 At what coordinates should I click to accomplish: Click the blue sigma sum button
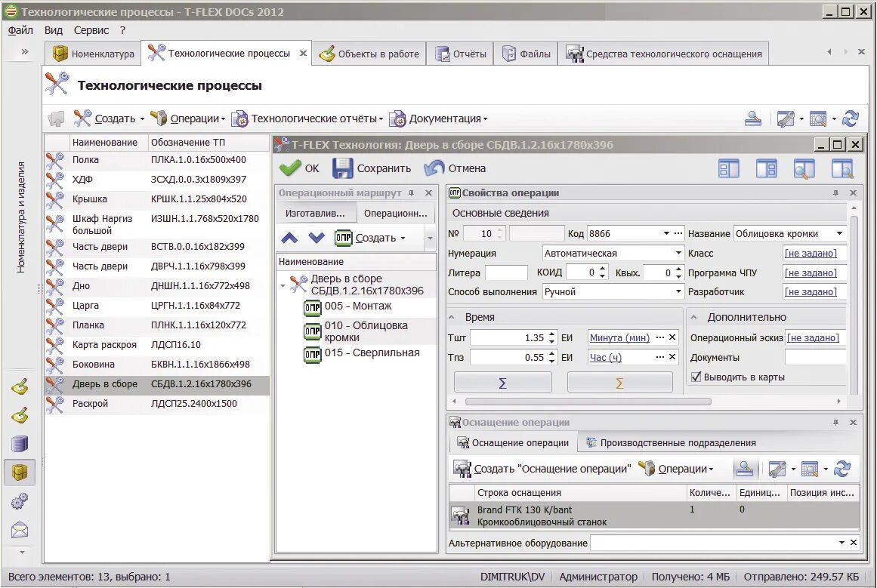tap(502, 383)
